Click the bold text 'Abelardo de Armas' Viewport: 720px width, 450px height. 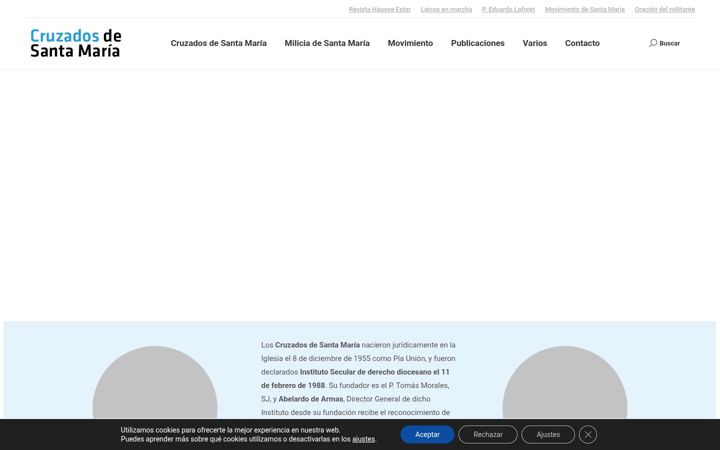[310, 399]
